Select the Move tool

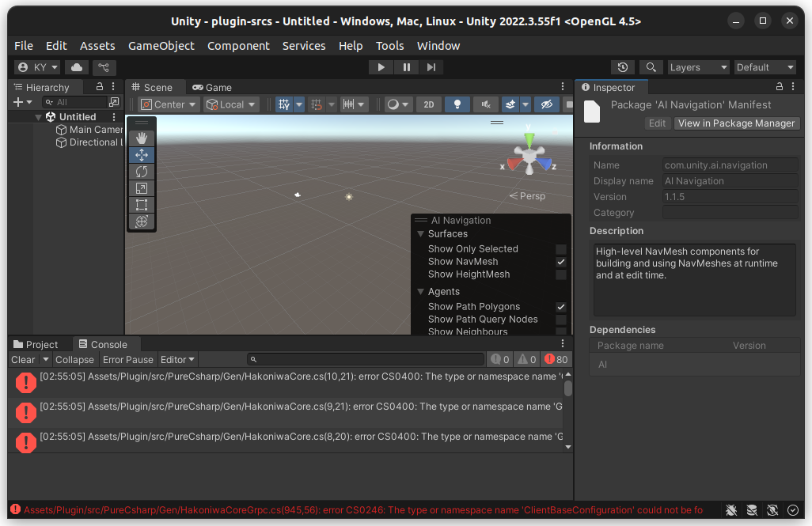click(x=142, y=155)
